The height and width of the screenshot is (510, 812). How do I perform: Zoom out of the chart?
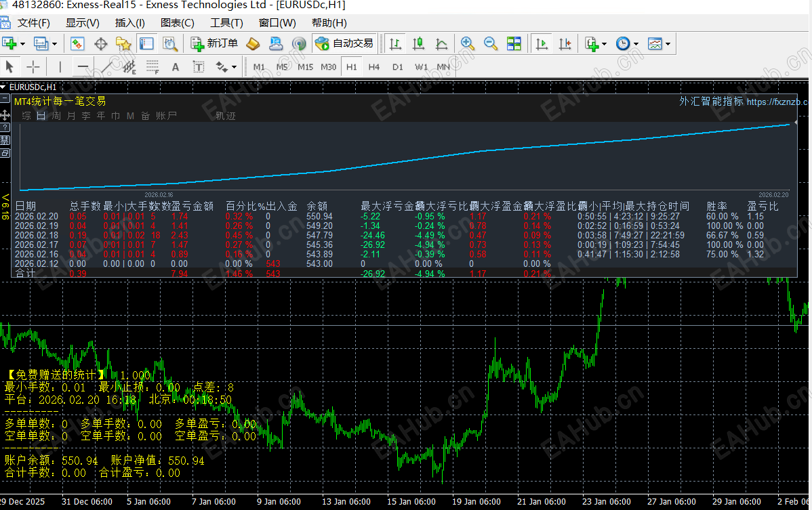[x=491, y=44]
